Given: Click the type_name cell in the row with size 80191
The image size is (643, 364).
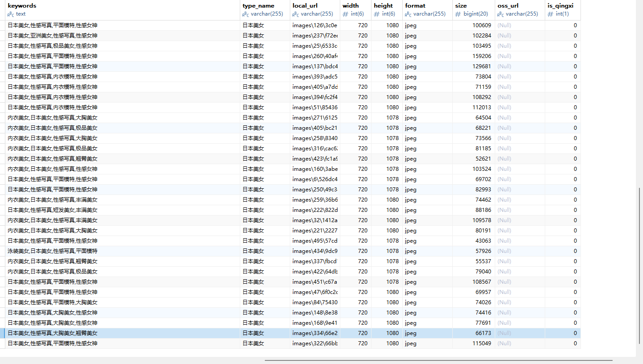Looking at the screenshot, I should 265,231.
